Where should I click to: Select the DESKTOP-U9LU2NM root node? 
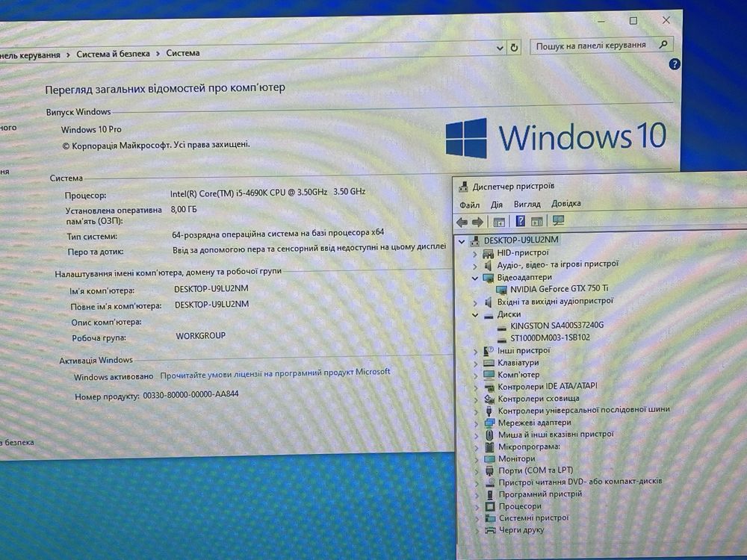point(521,240)
